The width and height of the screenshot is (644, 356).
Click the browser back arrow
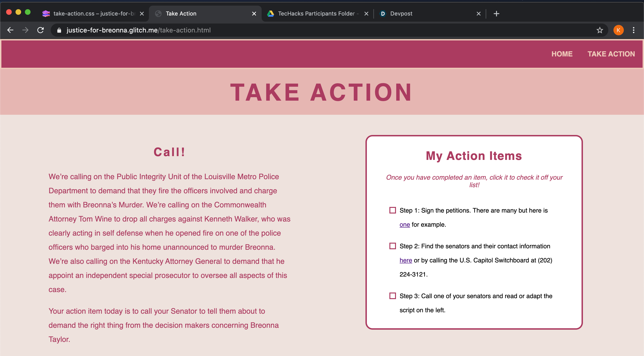click(x=10, y=30)
